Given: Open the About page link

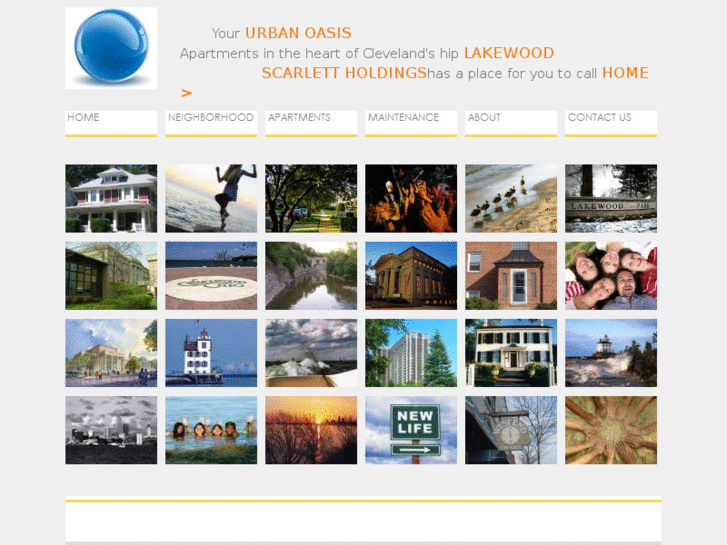Looking at the screenshot, I should [x=484, y=118].
